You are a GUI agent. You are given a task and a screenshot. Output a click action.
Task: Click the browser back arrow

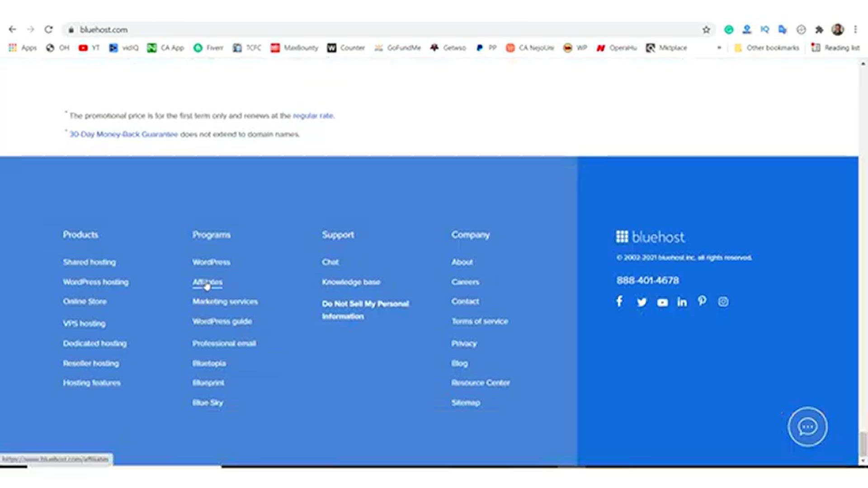point(12,29)
